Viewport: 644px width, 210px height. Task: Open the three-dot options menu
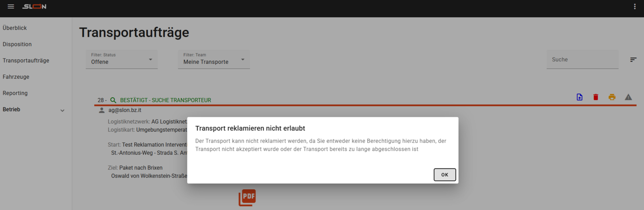pyautogui.click(x=635, y=7)
